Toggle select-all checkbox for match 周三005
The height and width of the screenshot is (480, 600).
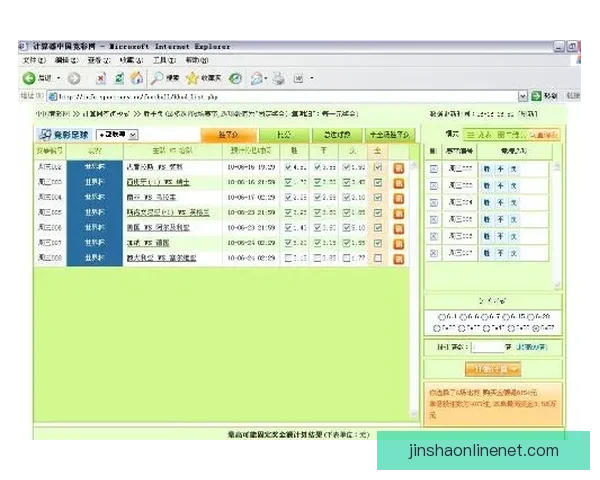(x=378, y=213)
